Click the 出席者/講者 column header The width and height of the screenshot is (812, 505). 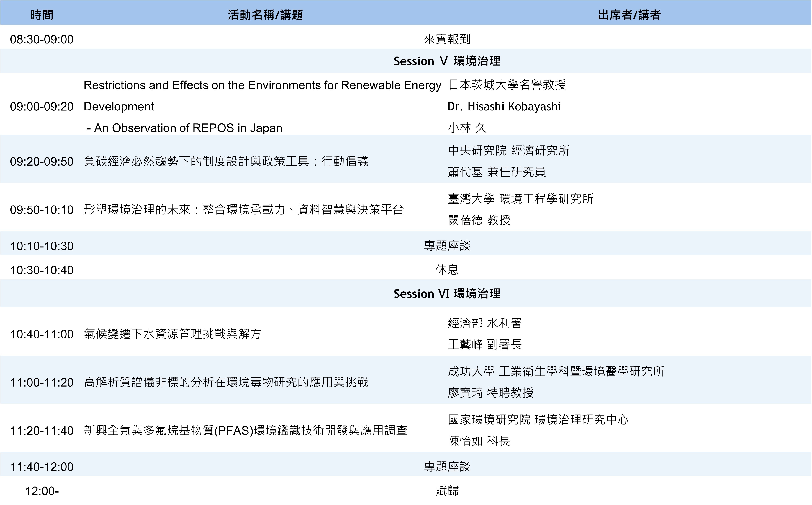click(x=629, y=15)
